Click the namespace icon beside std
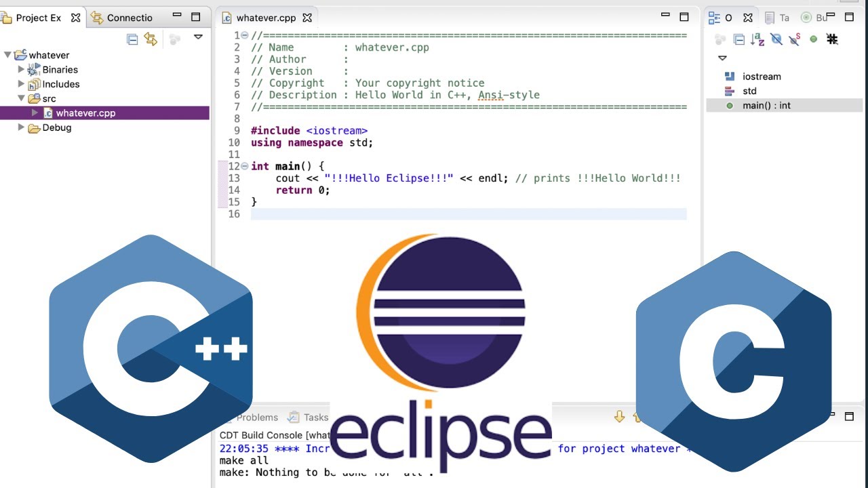 730,91
